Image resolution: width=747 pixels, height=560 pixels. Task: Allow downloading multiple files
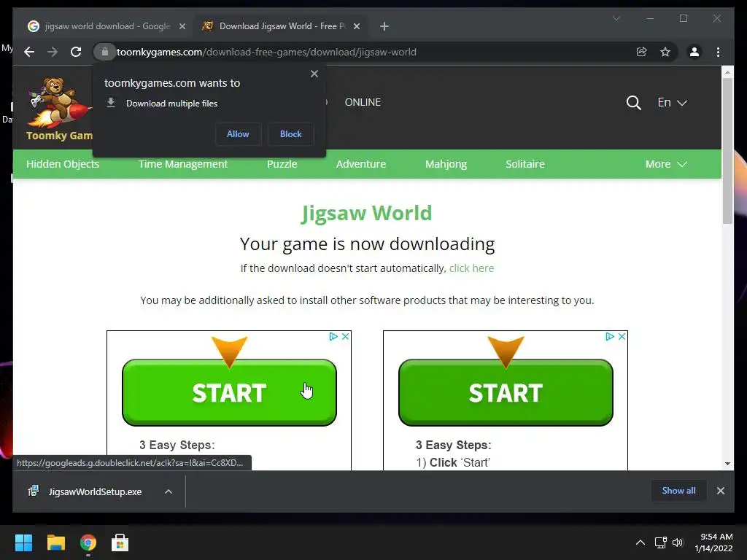point(238,134)
